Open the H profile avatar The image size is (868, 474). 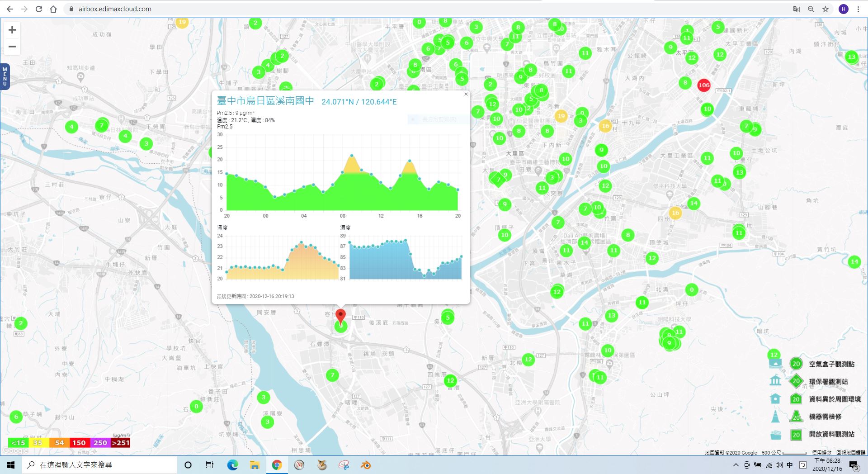(x=843, y=9)
